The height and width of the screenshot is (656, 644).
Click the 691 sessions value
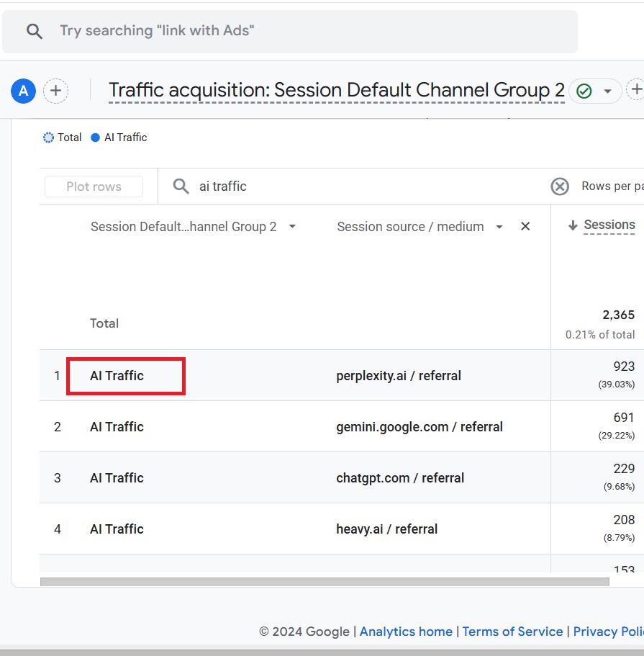click(x=624, y=417)
